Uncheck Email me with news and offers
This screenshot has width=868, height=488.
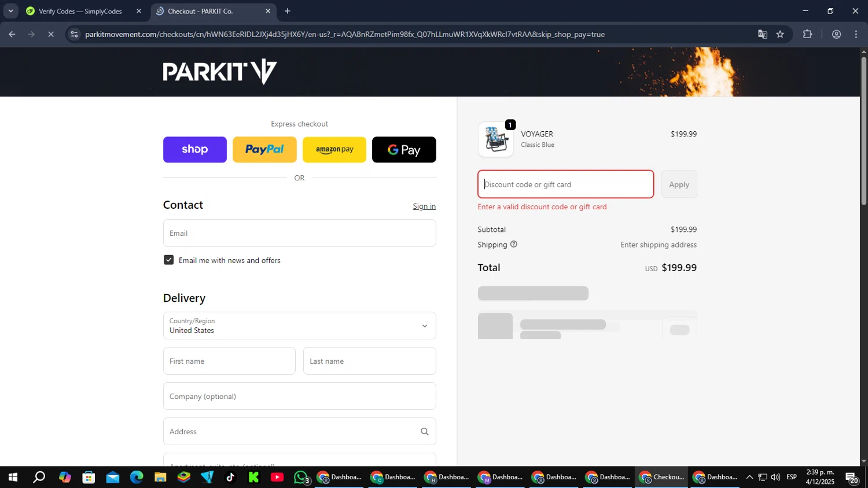coord(169,260)
